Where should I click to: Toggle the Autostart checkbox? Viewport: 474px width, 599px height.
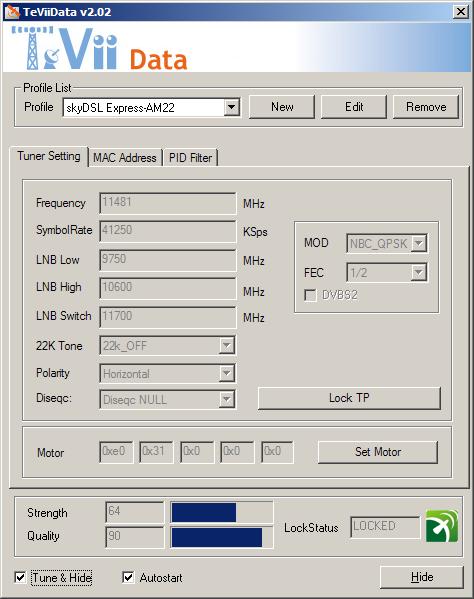128,577
